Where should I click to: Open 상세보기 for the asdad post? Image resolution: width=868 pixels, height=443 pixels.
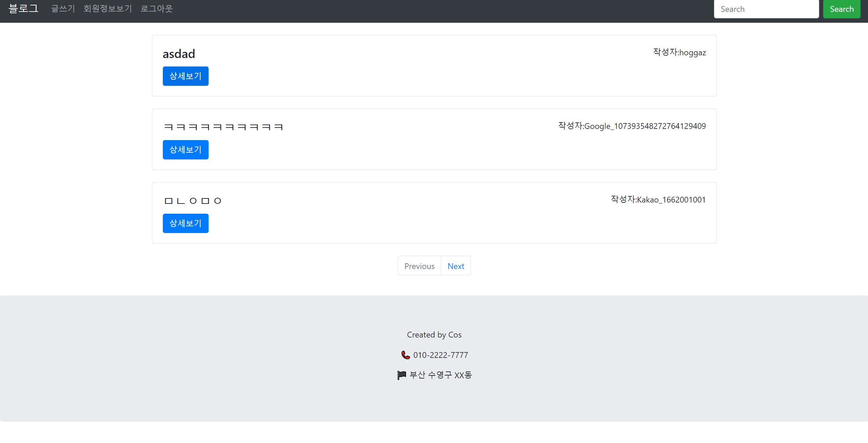click(x=185, y=76)
